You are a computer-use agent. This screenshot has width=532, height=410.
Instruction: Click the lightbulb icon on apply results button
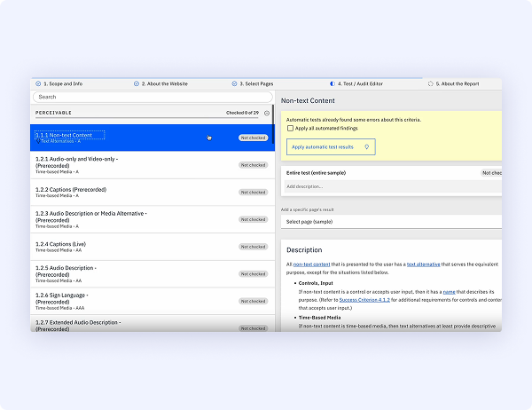(366, 146)
